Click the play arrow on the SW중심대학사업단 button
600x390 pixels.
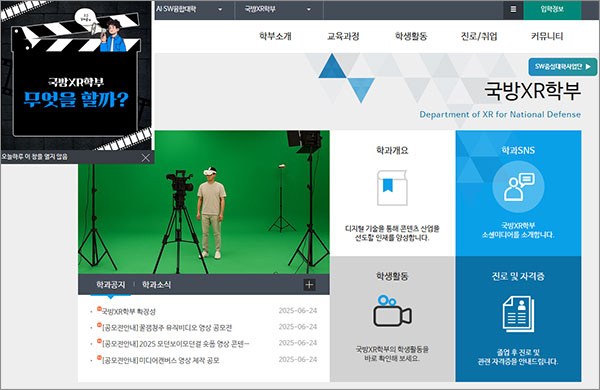(588, 67)
